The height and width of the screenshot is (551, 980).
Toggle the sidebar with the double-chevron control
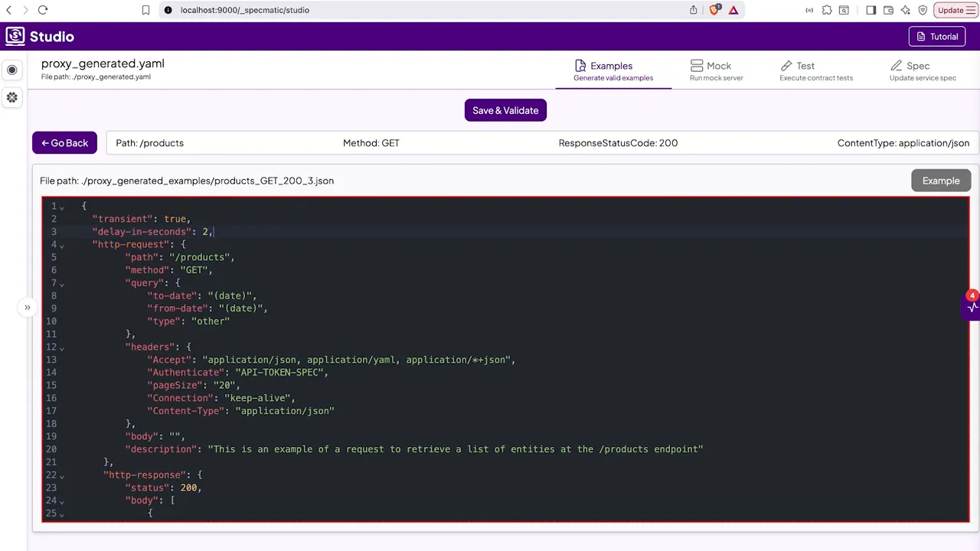click(27, 307)
